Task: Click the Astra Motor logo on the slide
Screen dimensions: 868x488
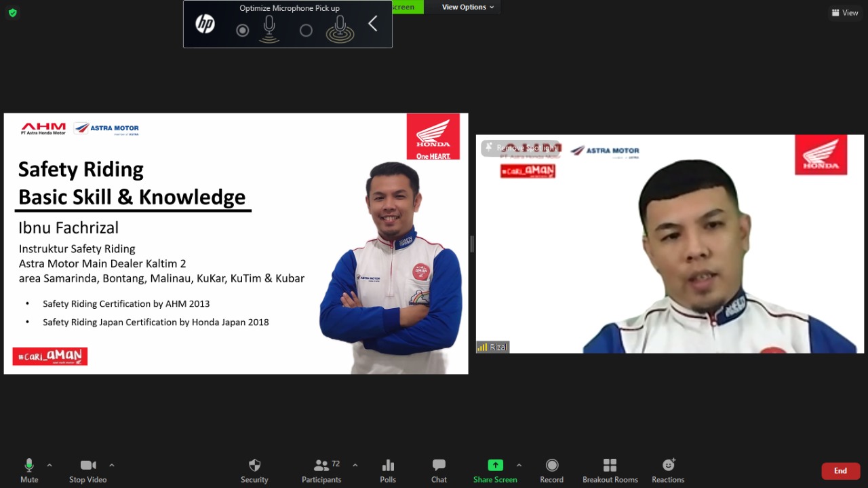Action: 106,128
